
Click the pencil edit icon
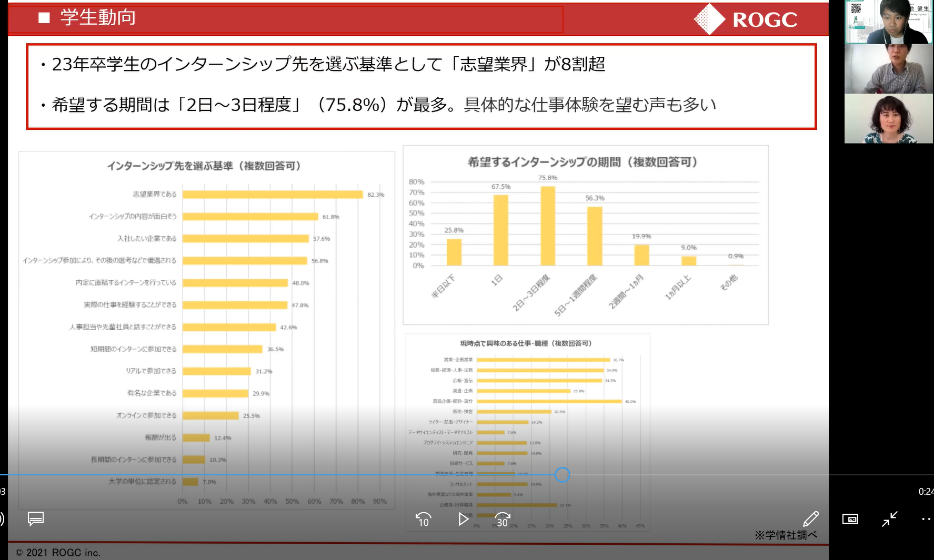pos(811,519)
